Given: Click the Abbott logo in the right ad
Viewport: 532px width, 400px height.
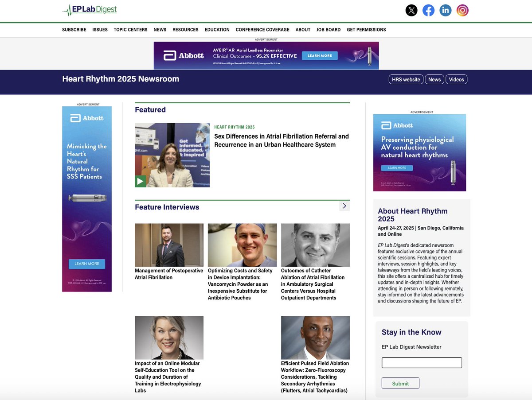Looking at the screenshot, I should [397, 125].
